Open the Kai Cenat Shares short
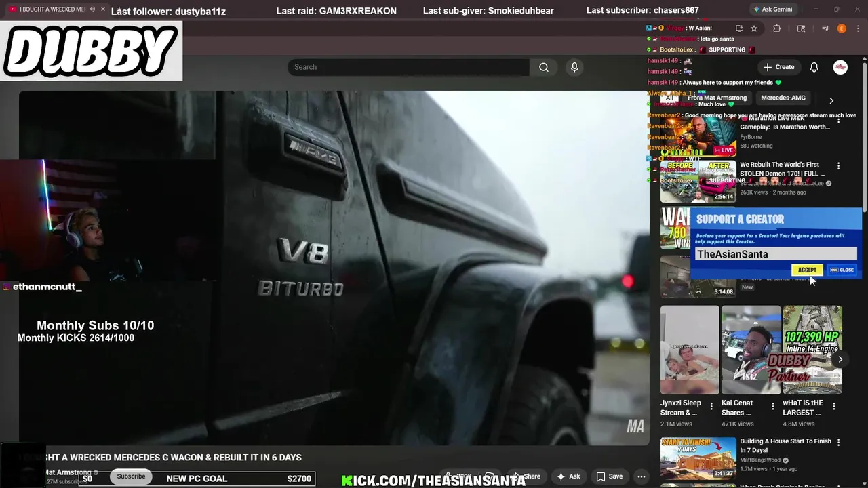Viewport: 868px width, 488px height. pyautogui.click(x=751, y=350)
